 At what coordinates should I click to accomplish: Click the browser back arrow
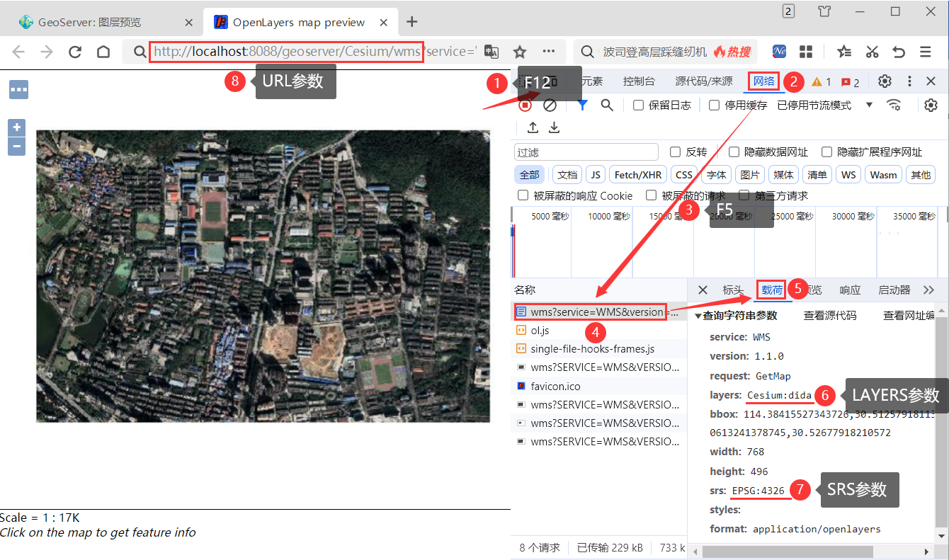18,52
